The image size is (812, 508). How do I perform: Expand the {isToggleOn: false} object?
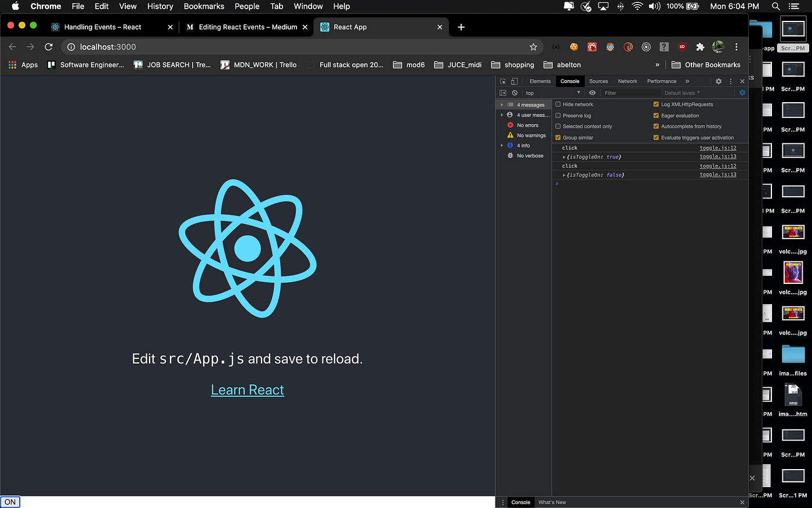click(x=564, y=175)
